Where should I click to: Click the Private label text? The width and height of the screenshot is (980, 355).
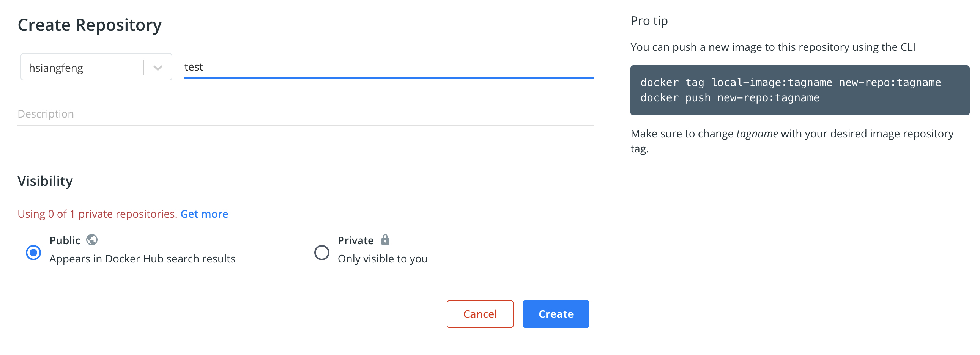tap(355, 240)
